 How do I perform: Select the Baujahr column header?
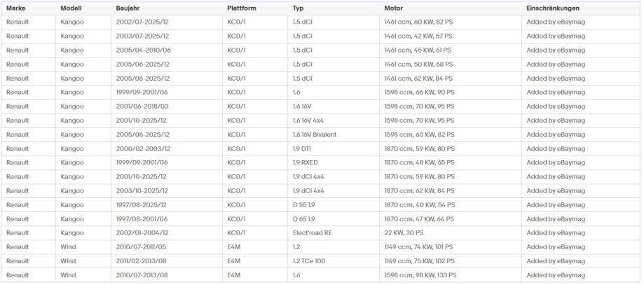[128, 8]
